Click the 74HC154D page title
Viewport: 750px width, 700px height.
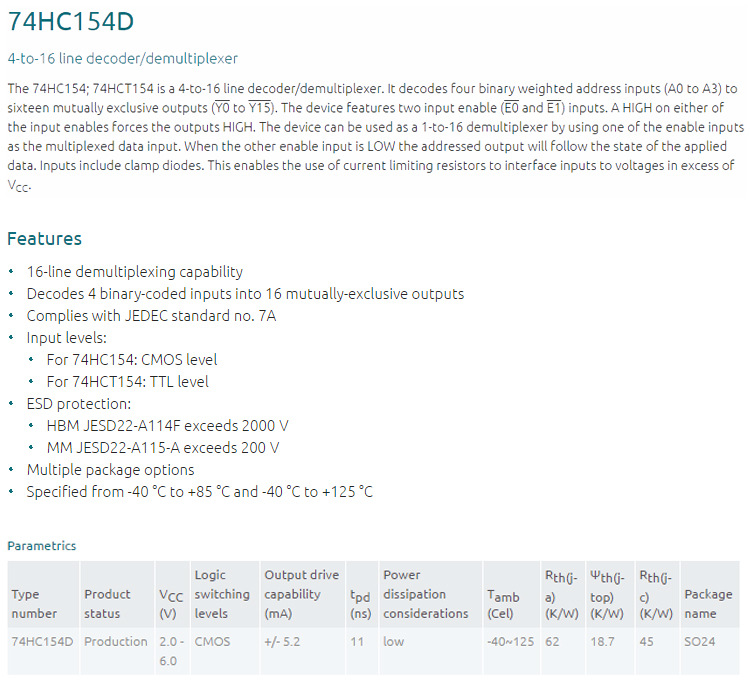(x=71, y=22)
